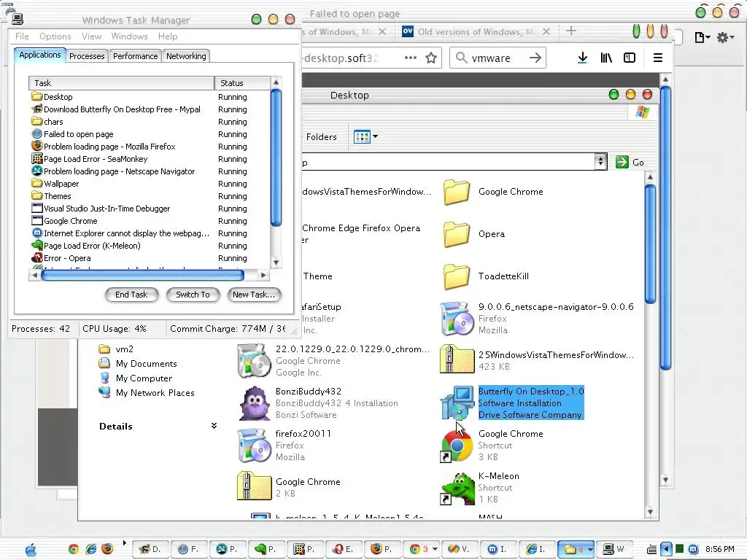Bookmark the page with the star icon
Viewport: 747px width, 560px height.
pyautogui.click(x=431, y=58)
